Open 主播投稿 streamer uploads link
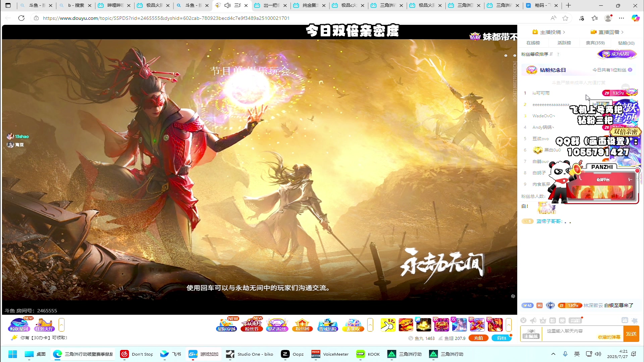 point(549,32)
